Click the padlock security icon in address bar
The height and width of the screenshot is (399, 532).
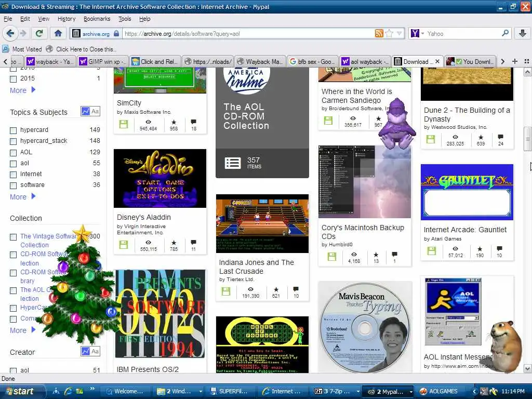pyautogui.click(x=116, y=34)
